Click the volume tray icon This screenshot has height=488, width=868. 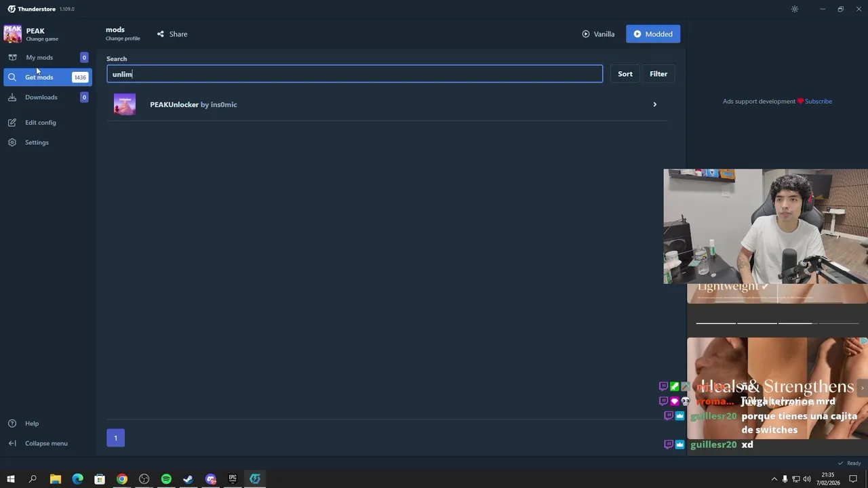(x=807, y=479)
